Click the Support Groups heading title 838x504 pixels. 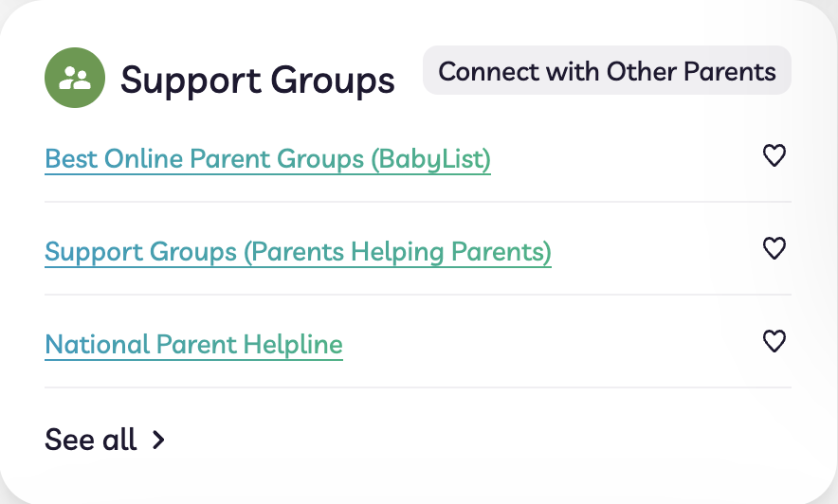[x=258, y=81]
